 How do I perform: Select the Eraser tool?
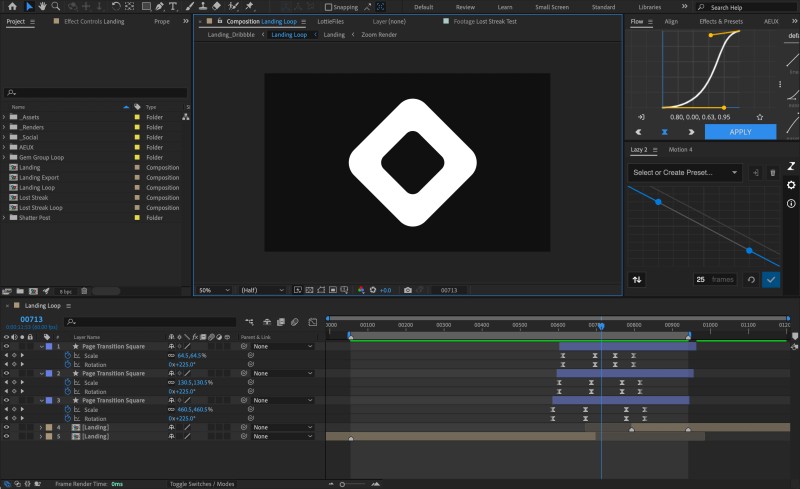point(216,7)
